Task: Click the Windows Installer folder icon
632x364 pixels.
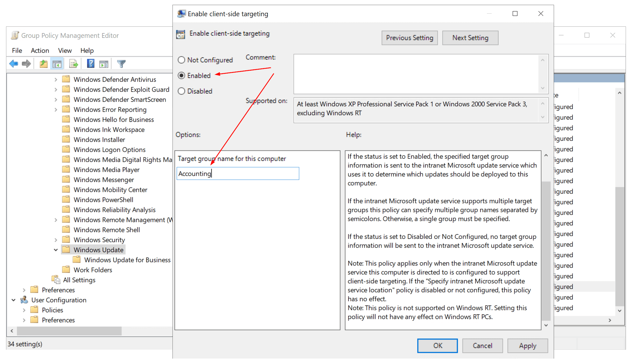Action: [x=66, y=139]
